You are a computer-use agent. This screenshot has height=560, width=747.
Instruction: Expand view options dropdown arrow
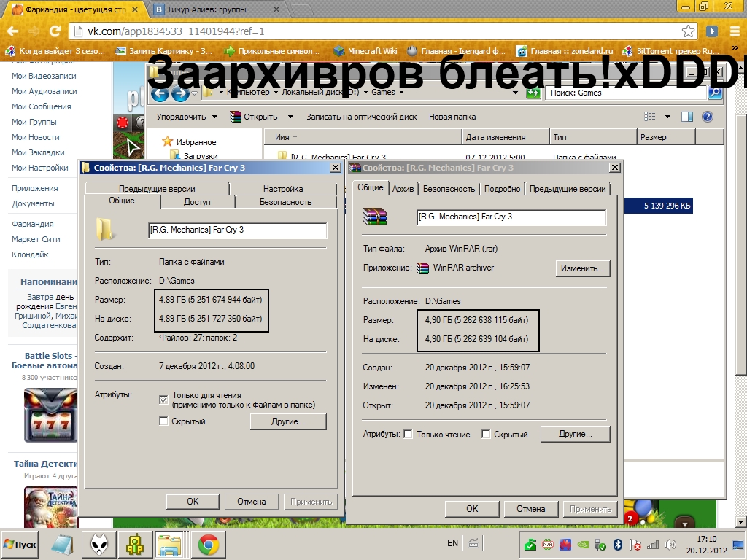667,117
